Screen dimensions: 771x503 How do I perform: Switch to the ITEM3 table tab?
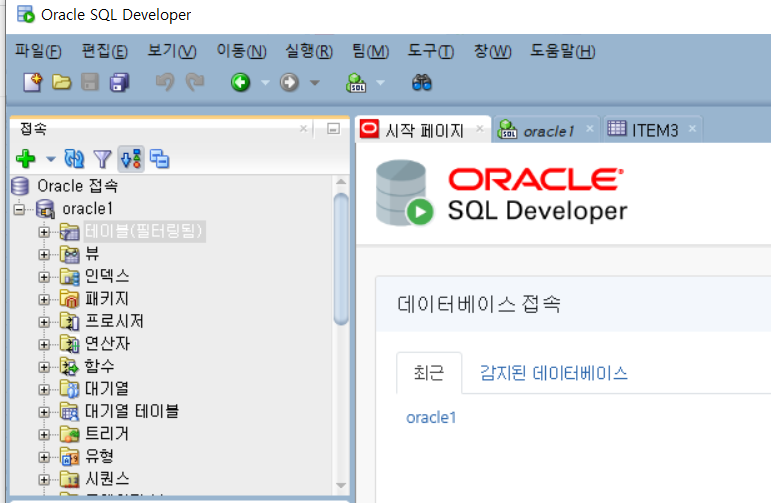(655, 131)
